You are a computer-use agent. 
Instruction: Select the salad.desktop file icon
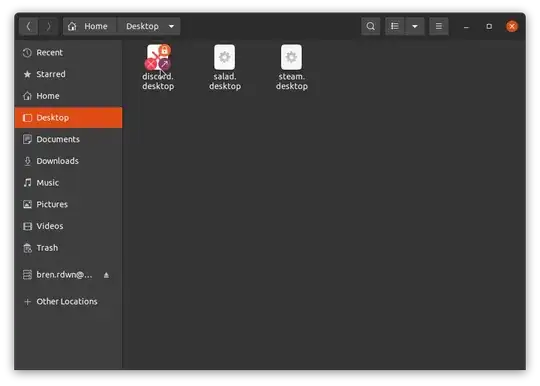tap(225, 67)
